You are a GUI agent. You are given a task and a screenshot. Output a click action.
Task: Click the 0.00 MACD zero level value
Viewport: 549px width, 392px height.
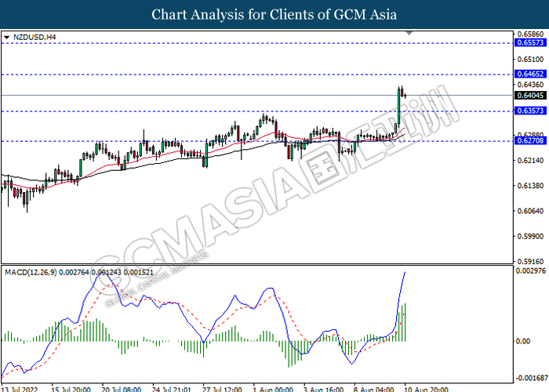523,341
